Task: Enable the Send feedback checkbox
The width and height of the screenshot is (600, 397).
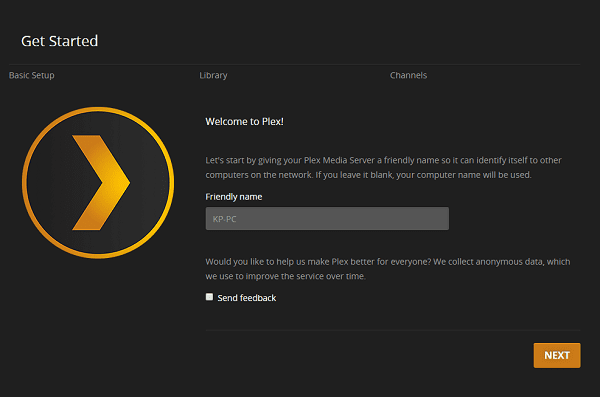Action: coord(209,297)
